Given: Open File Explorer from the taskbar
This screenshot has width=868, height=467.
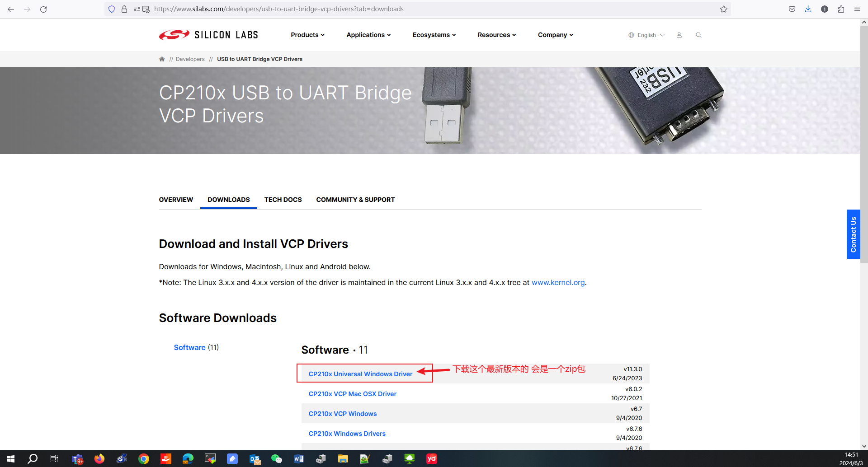Looking at the screenshot, I should coord(343,459).
